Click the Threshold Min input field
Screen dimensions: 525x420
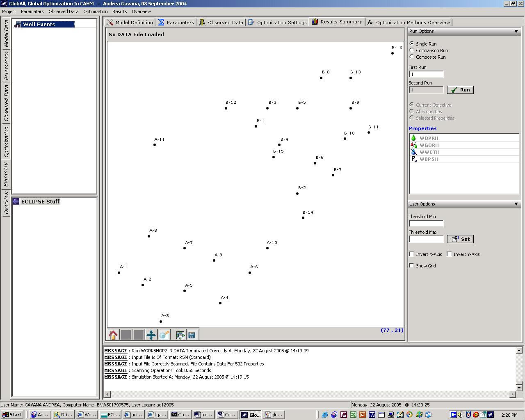pyautogui.click(x=426, y=224)
